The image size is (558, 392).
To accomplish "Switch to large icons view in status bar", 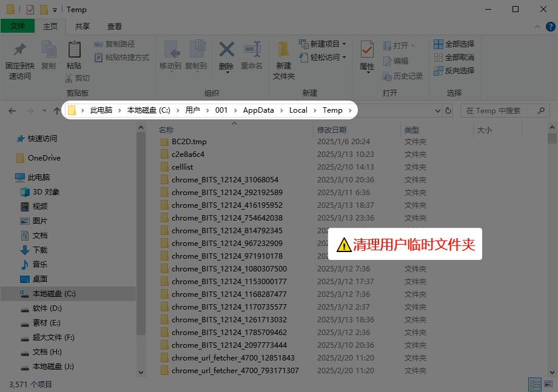I will click(x=548, y=384).
